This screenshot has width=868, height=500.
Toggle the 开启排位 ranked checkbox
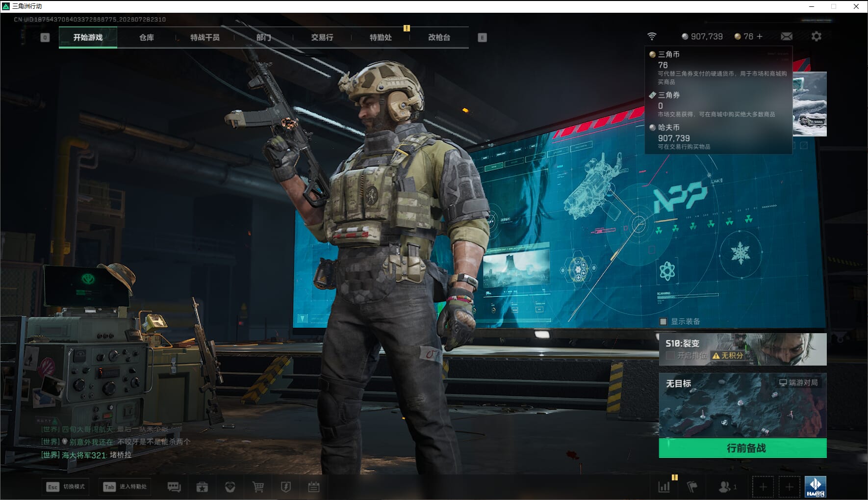pos(670,355)
